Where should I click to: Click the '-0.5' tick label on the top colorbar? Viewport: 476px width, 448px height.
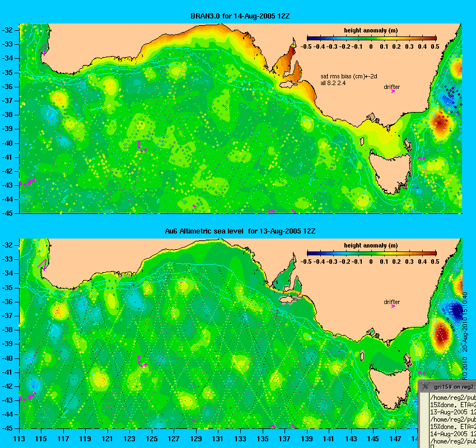[x=306, y=46]
